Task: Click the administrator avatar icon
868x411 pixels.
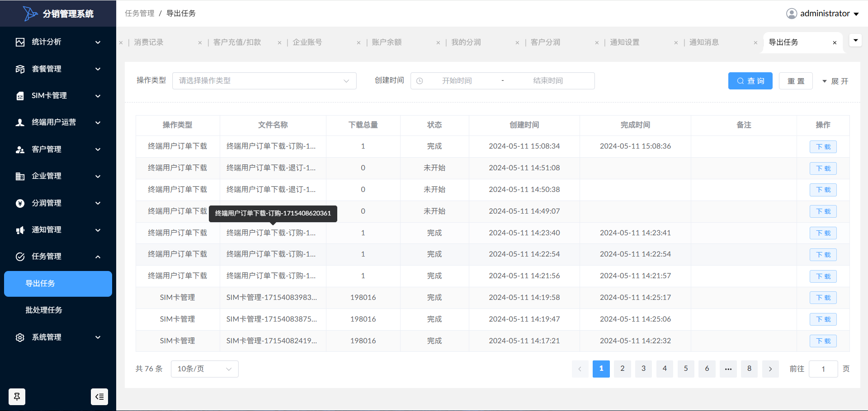Action: coord(792,14)
